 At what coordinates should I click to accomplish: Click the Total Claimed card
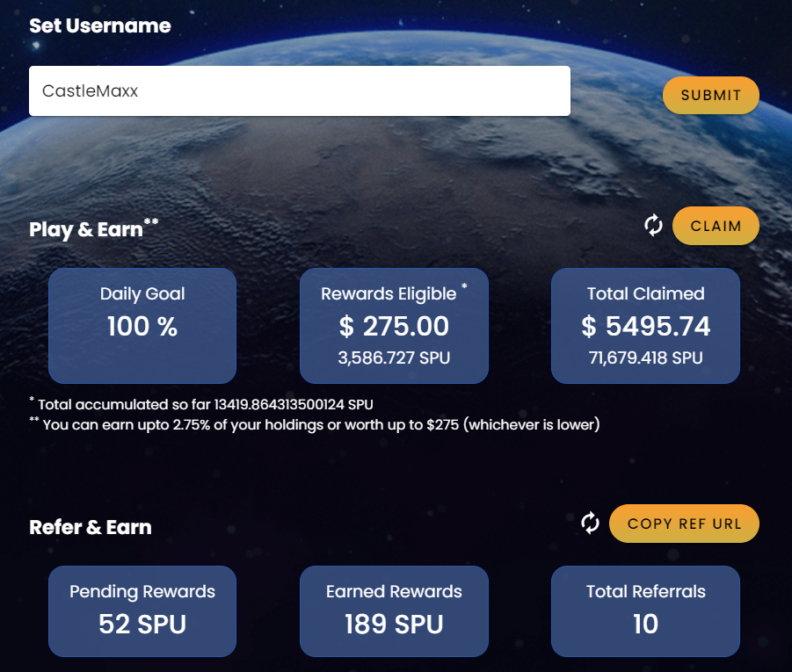(x=645, y=326)
